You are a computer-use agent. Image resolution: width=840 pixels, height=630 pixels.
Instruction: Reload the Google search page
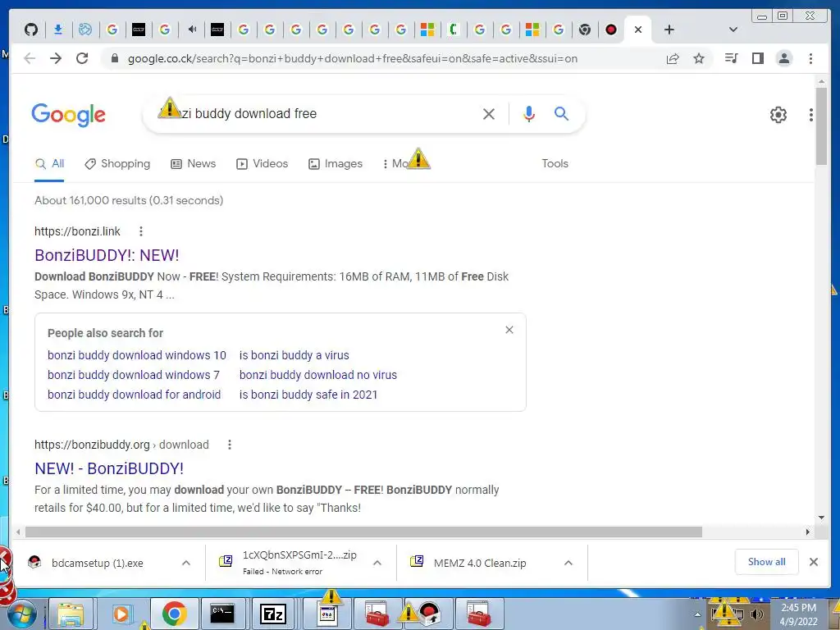coord(82,58)
